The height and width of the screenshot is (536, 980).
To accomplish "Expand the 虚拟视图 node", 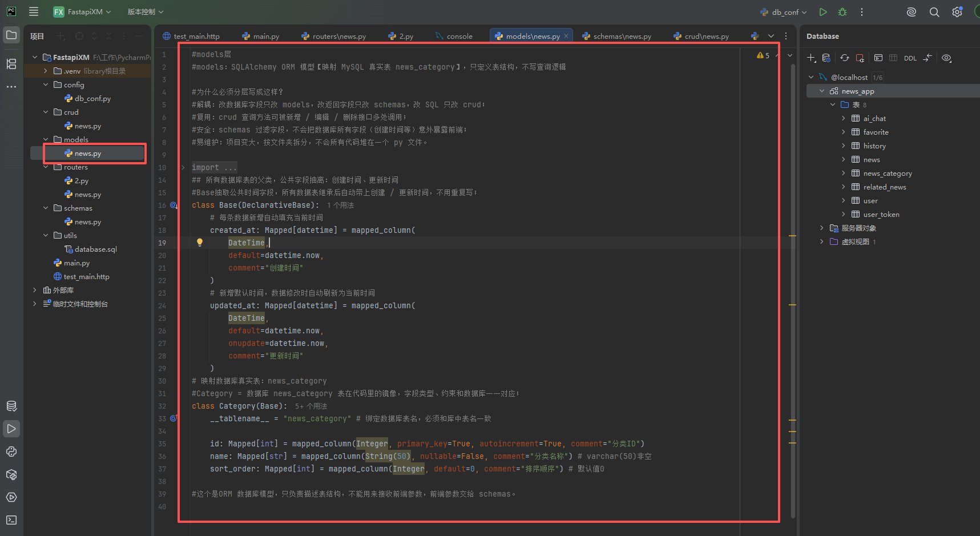I will pos(822,241).
